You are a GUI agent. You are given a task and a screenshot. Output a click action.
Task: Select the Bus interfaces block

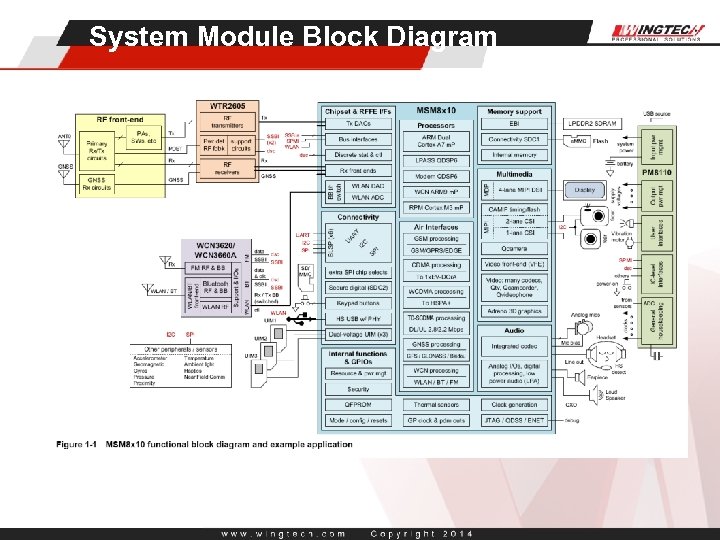359,139
